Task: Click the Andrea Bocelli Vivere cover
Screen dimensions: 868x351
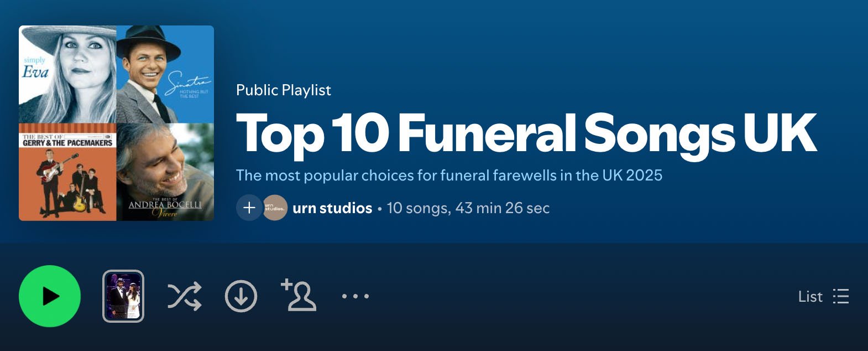Action: point(165,172)
